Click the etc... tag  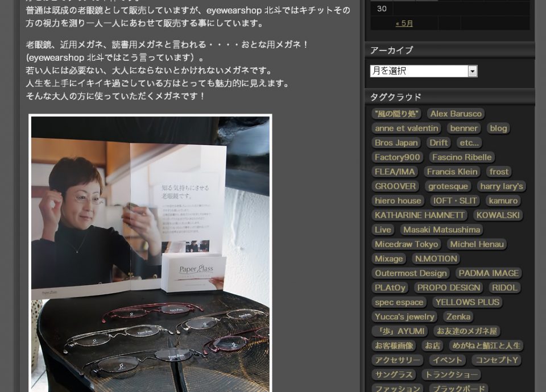click(x=469, y=143)
